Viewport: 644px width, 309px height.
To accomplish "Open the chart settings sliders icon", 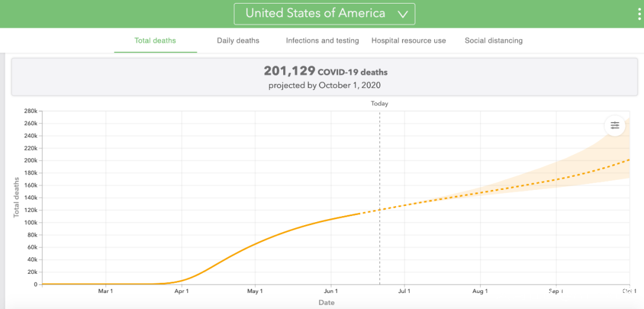I will coord(615,126).
